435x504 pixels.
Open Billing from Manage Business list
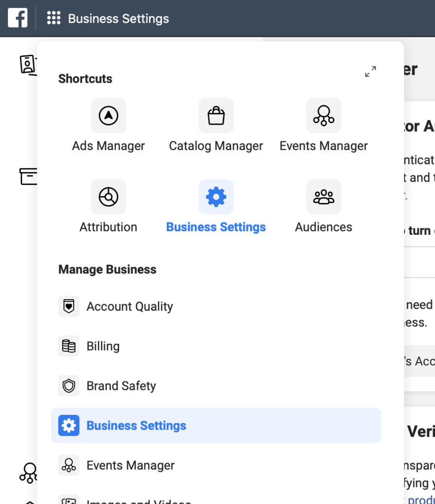(x=103, y=346)
